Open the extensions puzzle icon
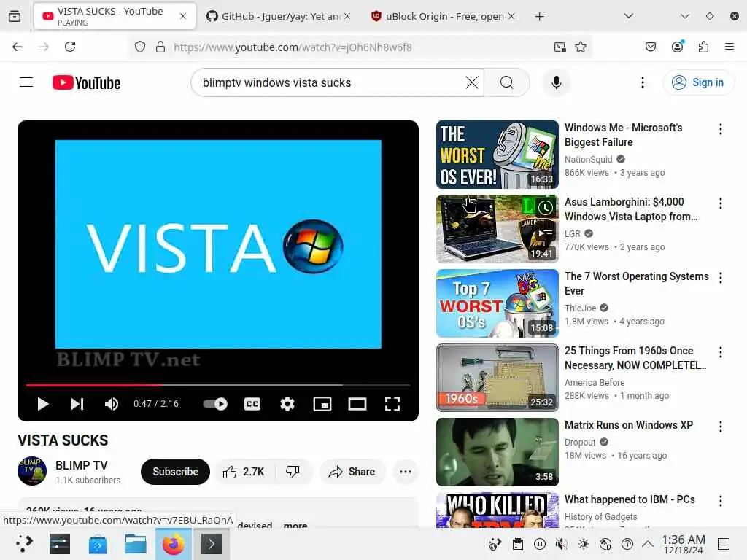747x560 pixels. [703, 47]
